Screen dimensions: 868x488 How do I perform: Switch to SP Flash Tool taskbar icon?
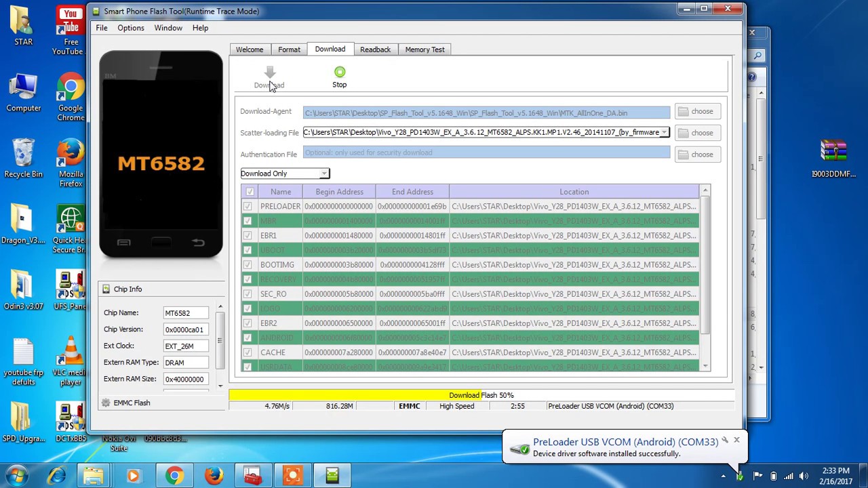(332, 476)
